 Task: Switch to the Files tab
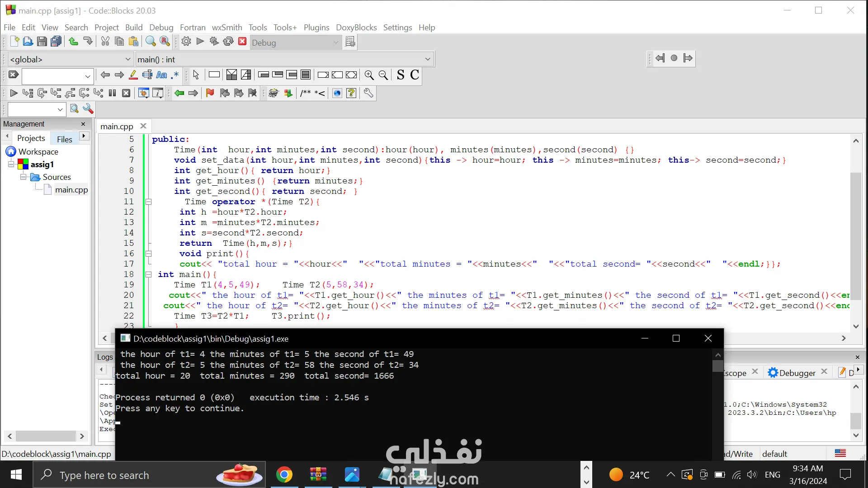pyautogui.click(x=64, y=139)
